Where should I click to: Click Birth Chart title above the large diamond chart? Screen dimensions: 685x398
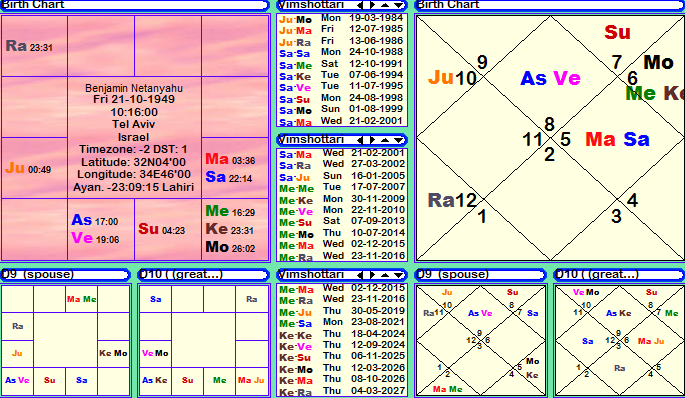tap(448, 5)
